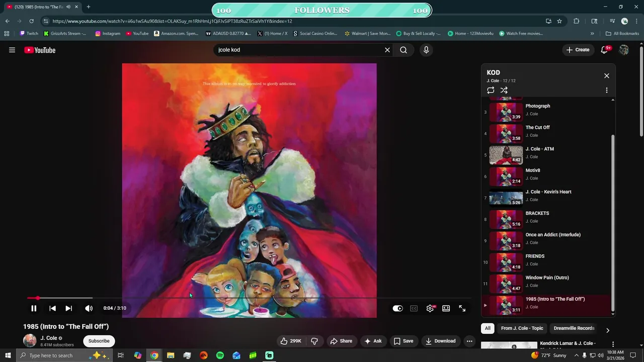Open File Explorer from the taskbar
The image size is (644, 362).
pos(171,355)
